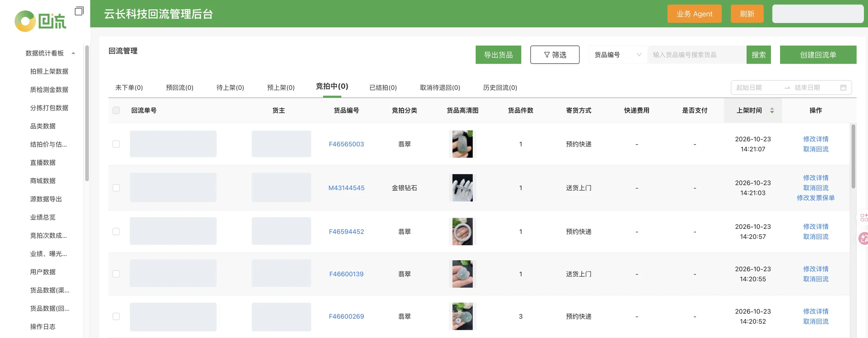The image size is (868, 338).
Task: Click the 输入货品编号搜索货品 input field
Action: (x=697, y=55)
